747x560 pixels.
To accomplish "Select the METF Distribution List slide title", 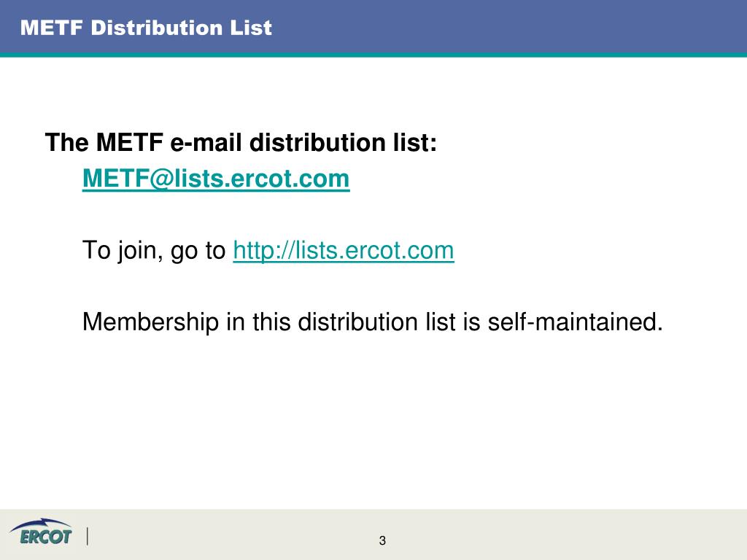I will [x=146, y=28].
